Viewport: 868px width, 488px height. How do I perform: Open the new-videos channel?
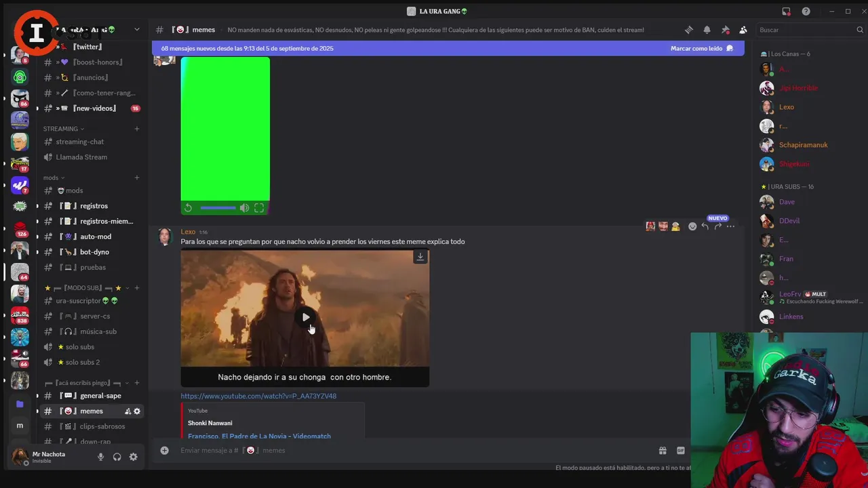(x=91, y=108)
